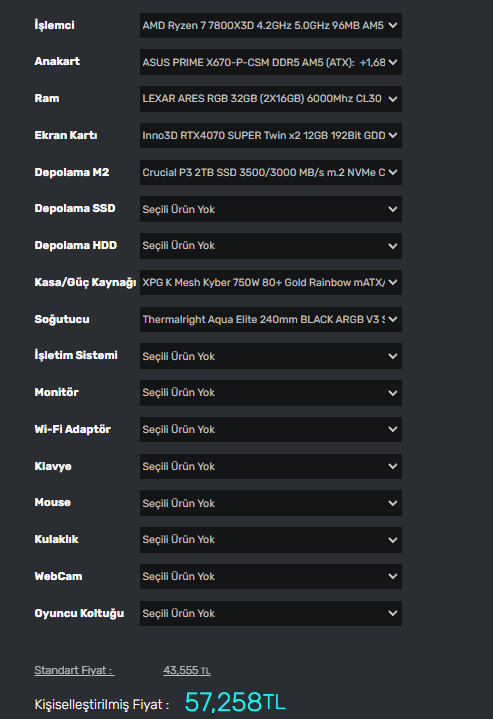Image resolution: width=493 pixels, height=719 pixels.
Task: Click the 57,258TL customized price
Action: (x=235, y=702)
